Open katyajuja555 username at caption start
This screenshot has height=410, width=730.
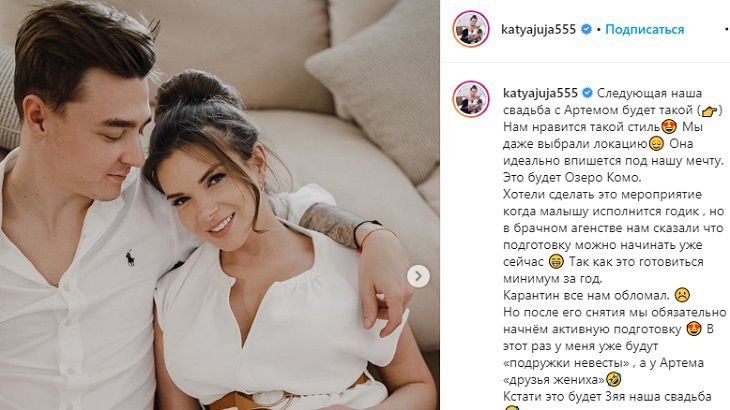[x=540, y=93]
